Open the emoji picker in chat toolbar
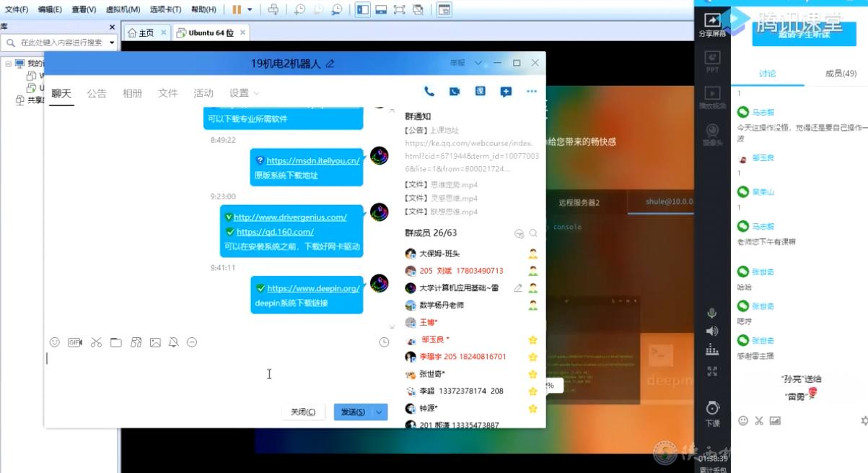868x473 pixels. click(55, 342)
